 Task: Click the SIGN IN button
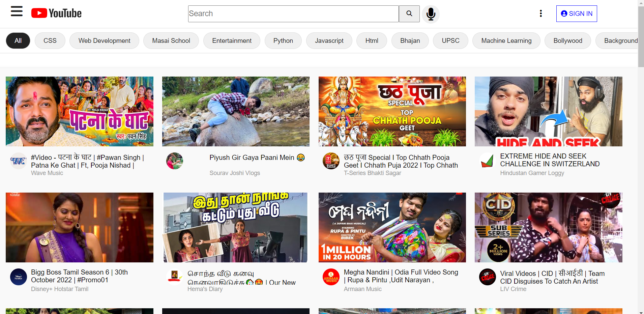point(576,13)
